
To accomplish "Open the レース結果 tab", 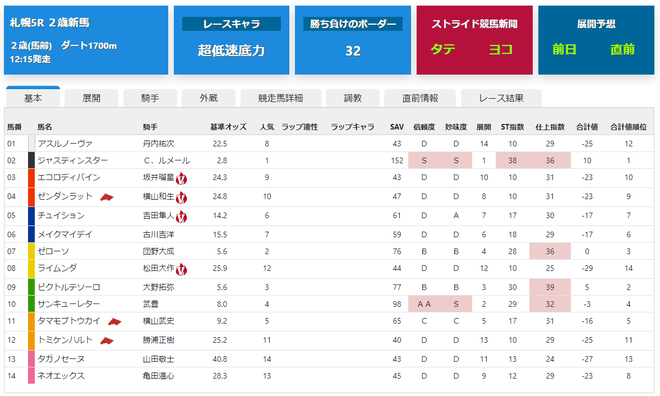I will pyautogui.click(x=501, y=98).
